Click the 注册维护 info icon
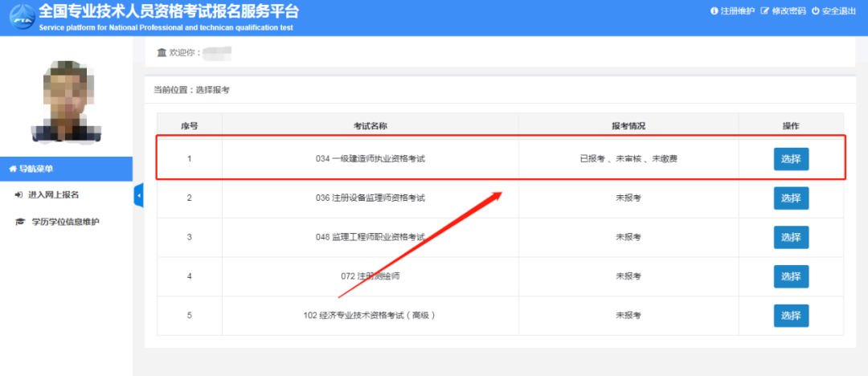The width and height of the screenshot is (868, 376). tap(713, 11)
